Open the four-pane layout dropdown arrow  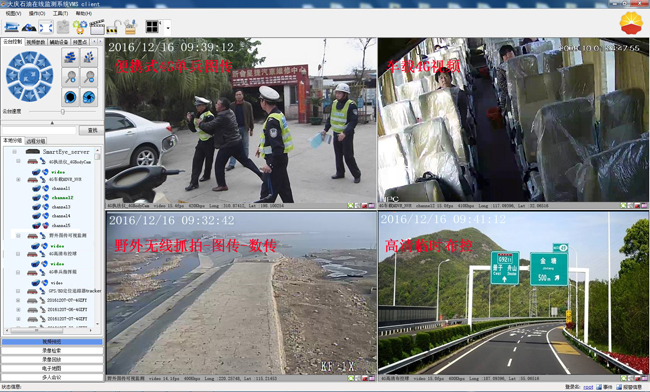168,28
